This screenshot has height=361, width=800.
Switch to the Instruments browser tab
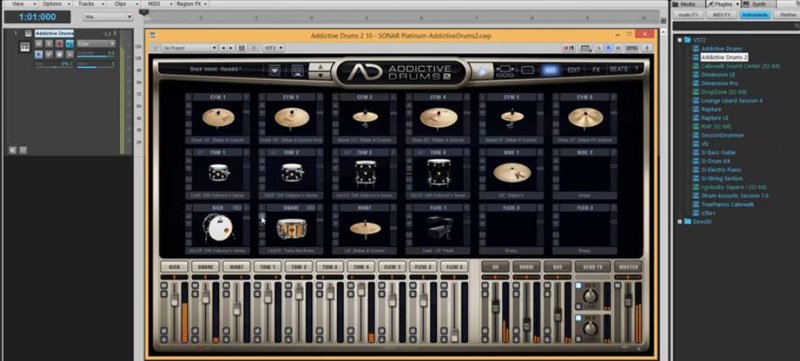[x=755, y=15]
